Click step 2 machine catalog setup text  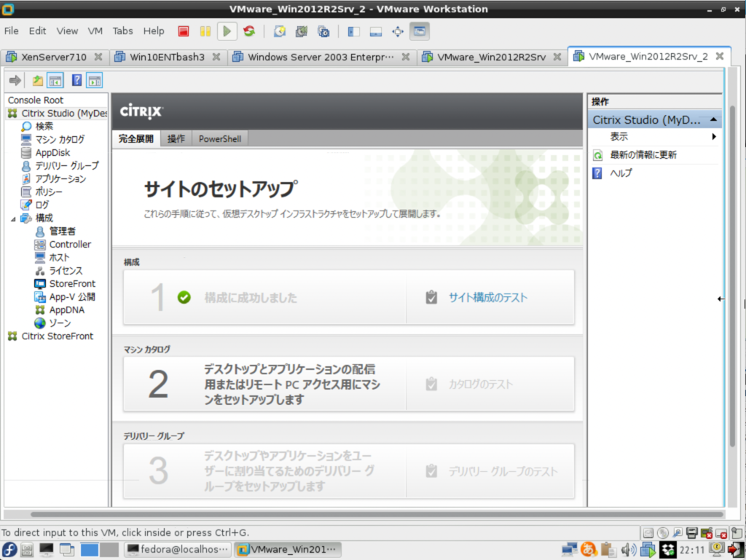(x=292, y=384)
